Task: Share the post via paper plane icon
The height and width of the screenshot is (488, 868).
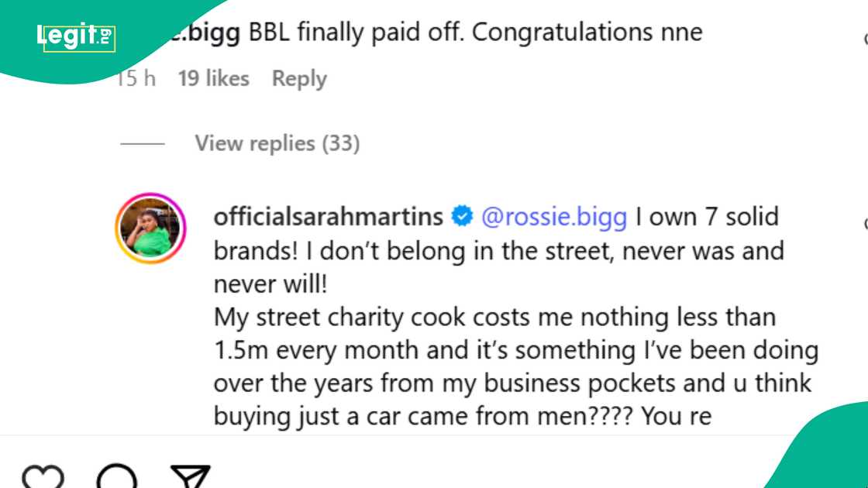Action: (190, 477)
